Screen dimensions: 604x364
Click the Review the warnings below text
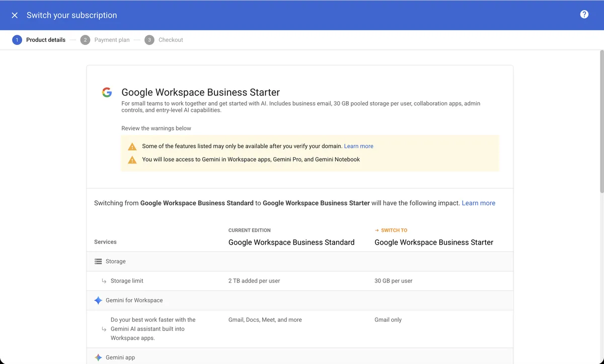(x=157, y=128)
